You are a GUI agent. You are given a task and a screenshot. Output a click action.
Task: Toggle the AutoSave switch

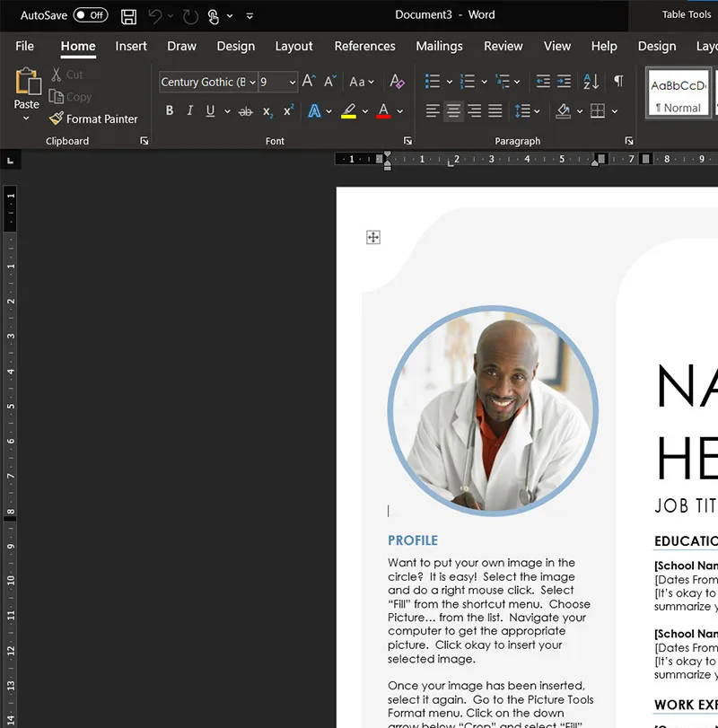pos(91,15)
